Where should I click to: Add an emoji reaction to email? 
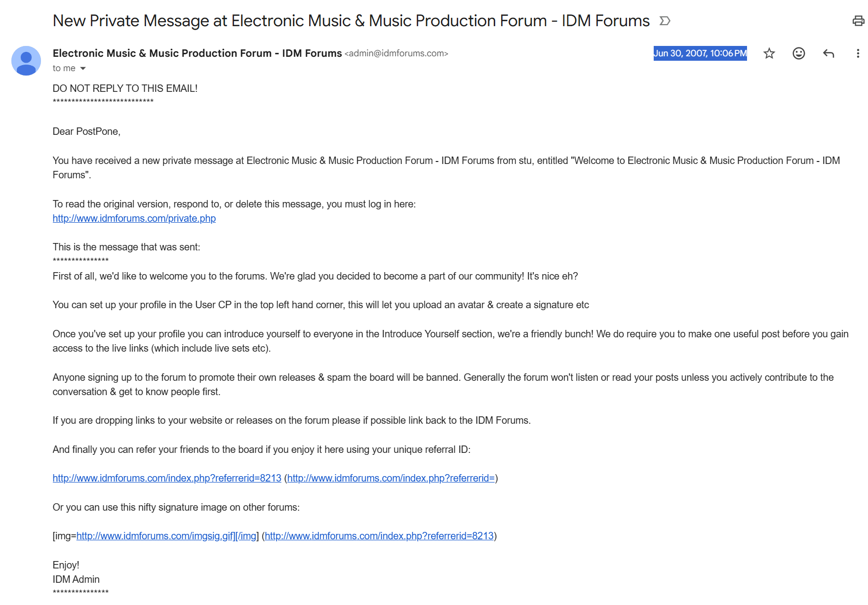click(798, 53)
